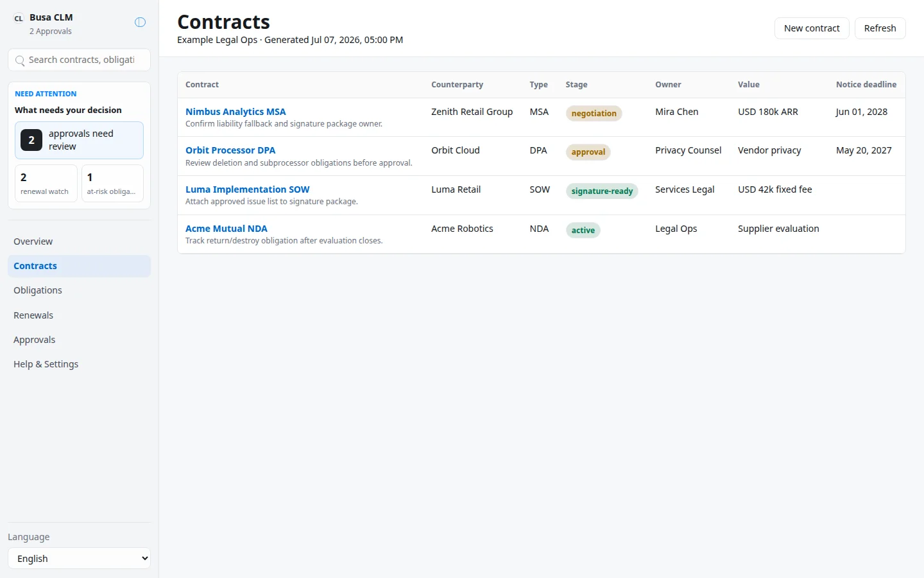Click the Services Legal owner cell
The width and height of the screenshot is (924, 578).
pos(685,189)
